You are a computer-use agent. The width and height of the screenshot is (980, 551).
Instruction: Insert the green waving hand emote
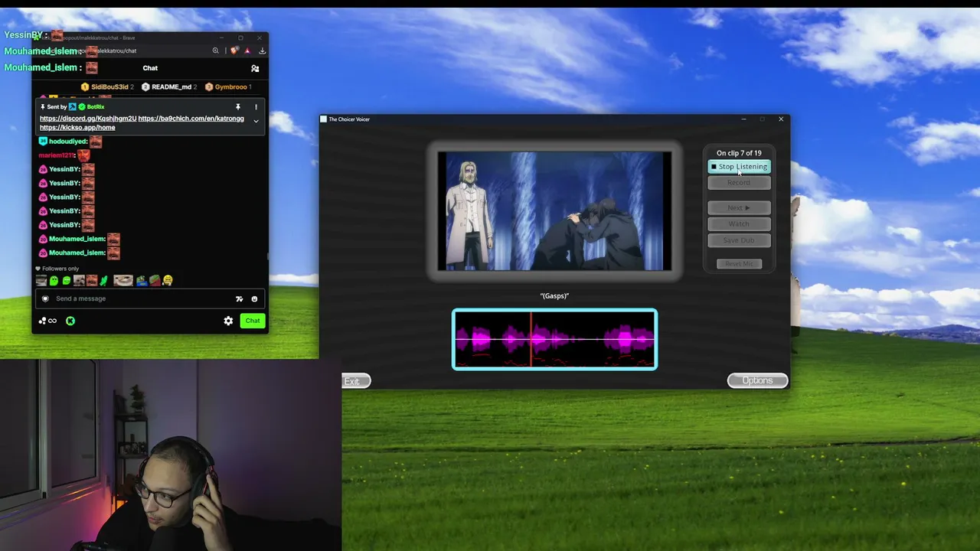103,281
